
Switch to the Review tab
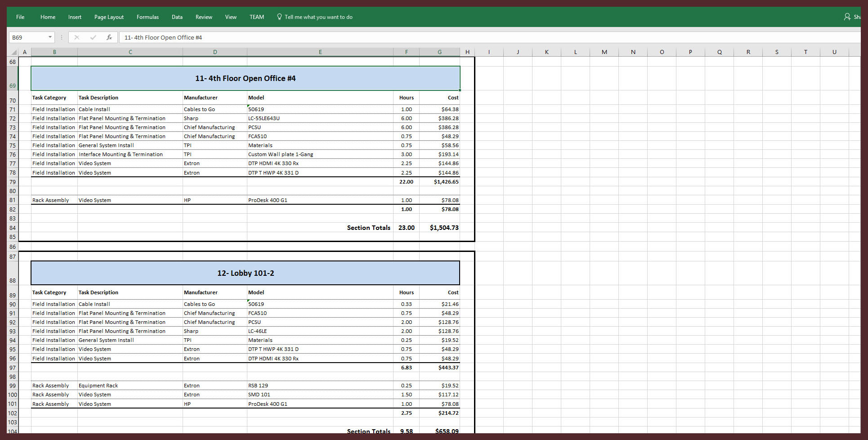(204, 17)
